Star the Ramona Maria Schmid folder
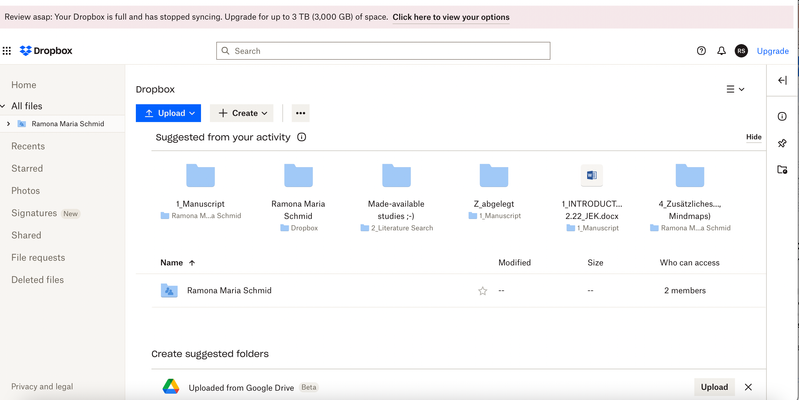 click(x=482, y=291)
